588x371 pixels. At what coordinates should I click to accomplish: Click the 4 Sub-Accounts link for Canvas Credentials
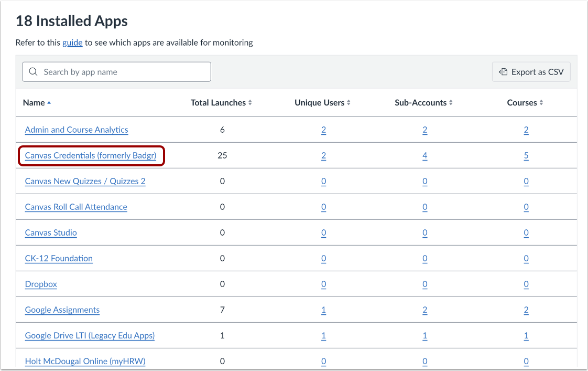pos(424,155)
